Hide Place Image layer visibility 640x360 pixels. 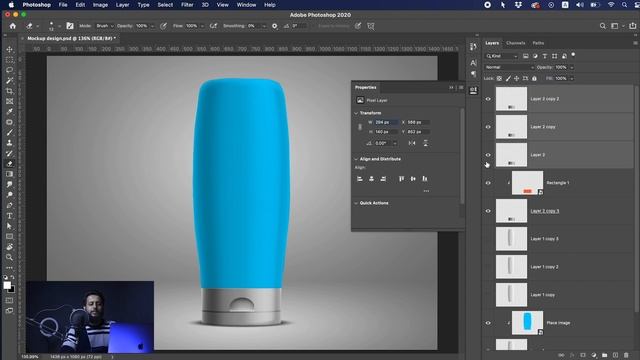coord(488,323)
